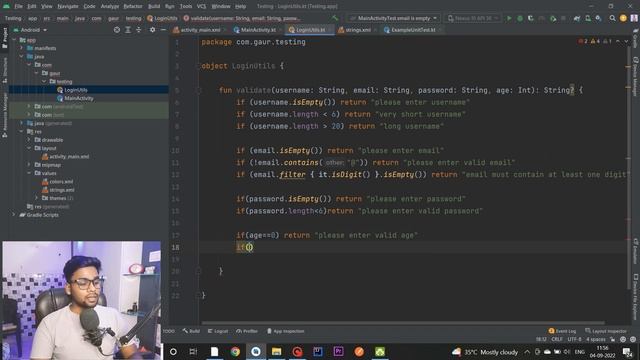The width and height of the screenshot is (640, 360).
Task: Click Select Opened File target icon
Action: click(117, 30)
